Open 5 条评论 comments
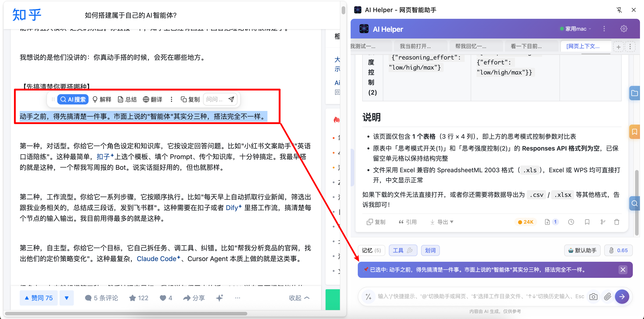Image resolution: width=644 pixels, height=319 pixels. [101, 298]
